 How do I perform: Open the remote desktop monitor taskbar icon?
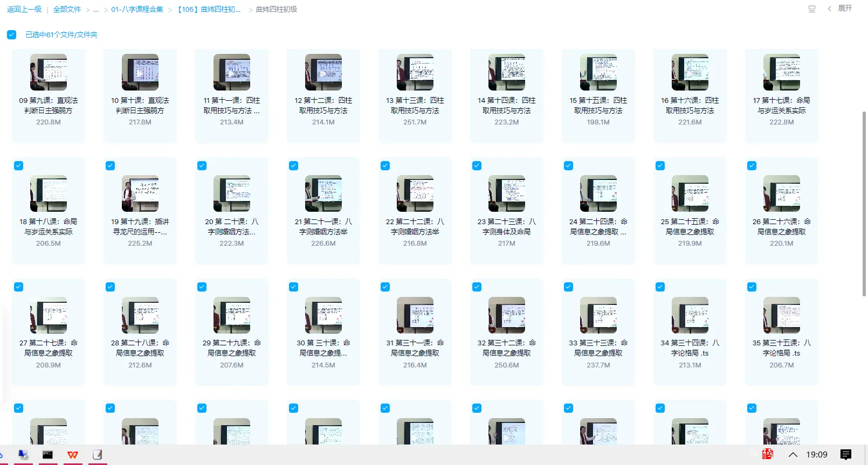pos(23,455)
